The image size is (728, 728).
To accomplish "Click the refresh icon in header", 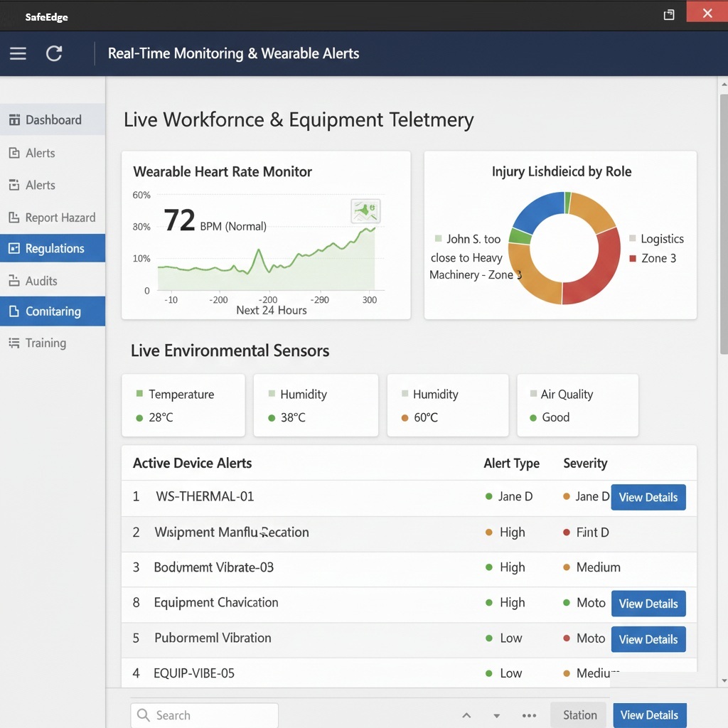I will click(54, 53).
